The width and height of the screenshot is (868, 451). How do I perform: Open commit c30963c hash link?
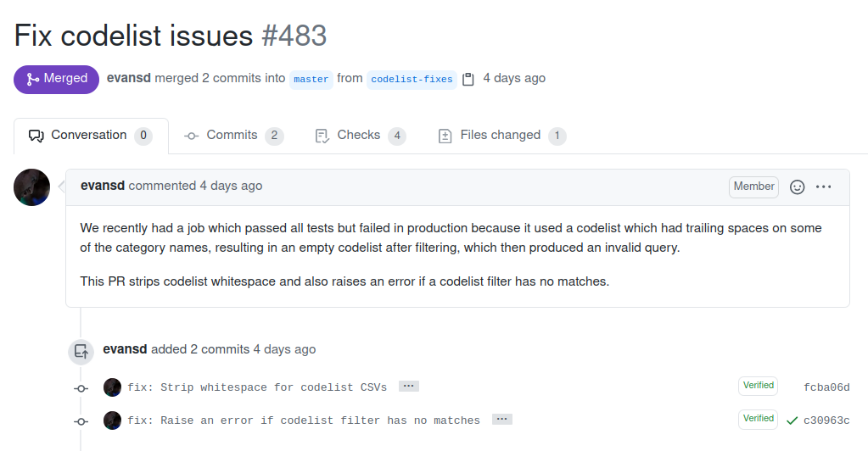pos(826,420)
